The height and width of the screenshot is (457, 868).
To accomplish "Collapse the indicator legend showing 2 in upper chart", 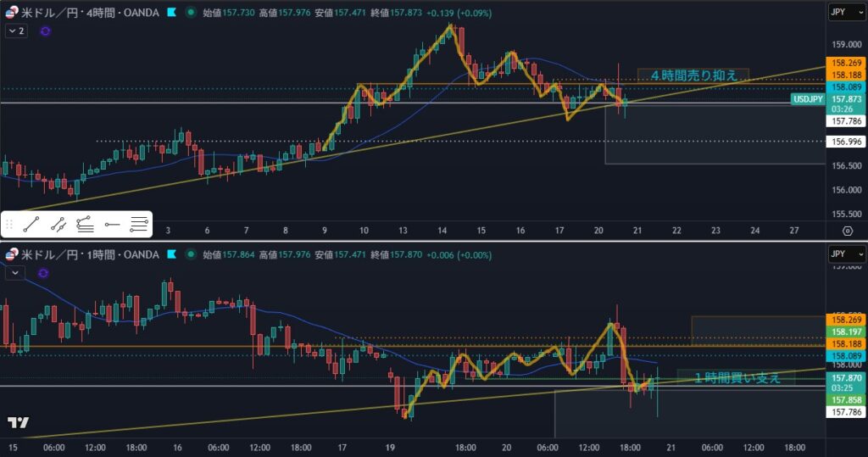I will pyautogui.click(x=17, y=31).
